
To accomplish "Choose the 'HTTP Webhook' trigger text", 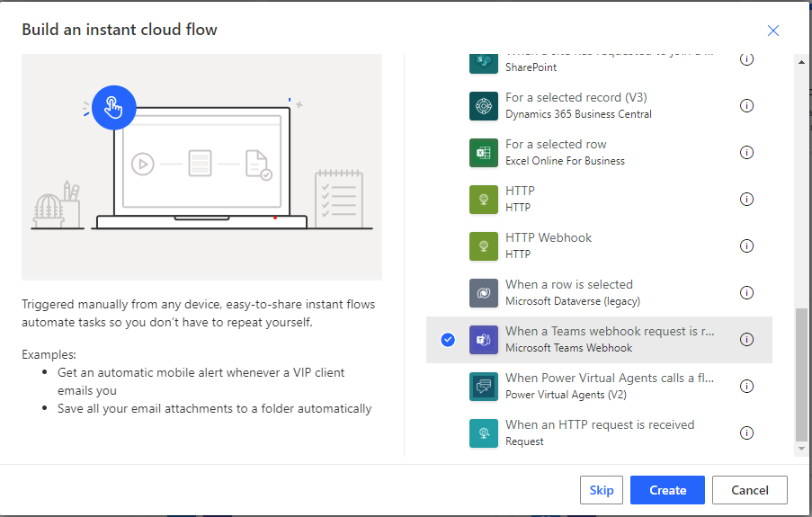I will (x=549, y=237).
